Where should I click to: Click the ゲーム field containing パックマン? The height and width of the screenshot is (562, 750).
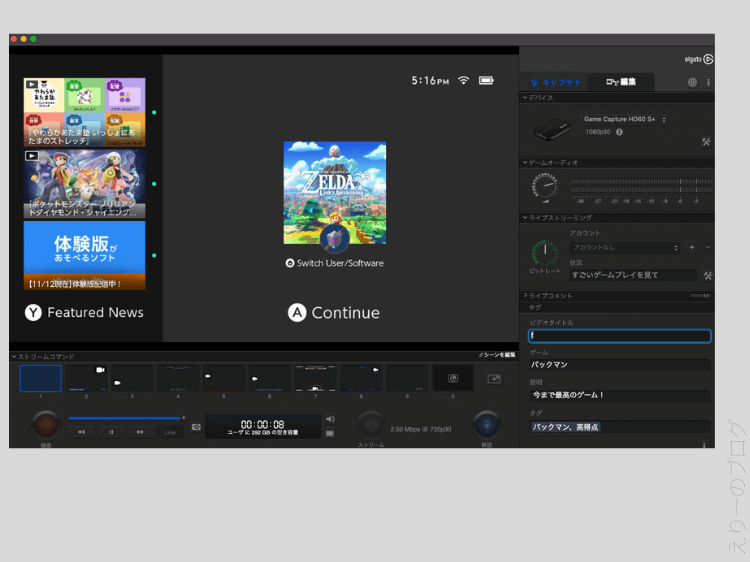click(620, 365)
